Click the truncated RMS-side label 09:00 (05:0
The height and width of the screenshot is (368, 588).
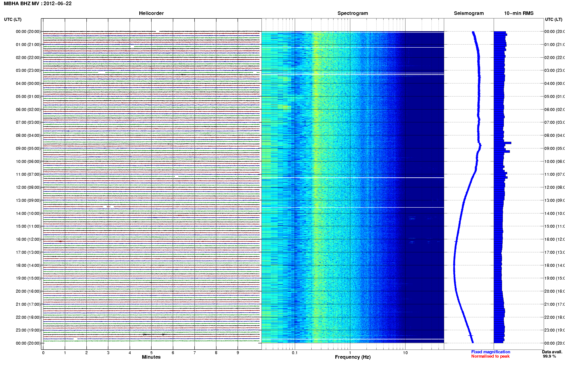click(x=555, y=148)
